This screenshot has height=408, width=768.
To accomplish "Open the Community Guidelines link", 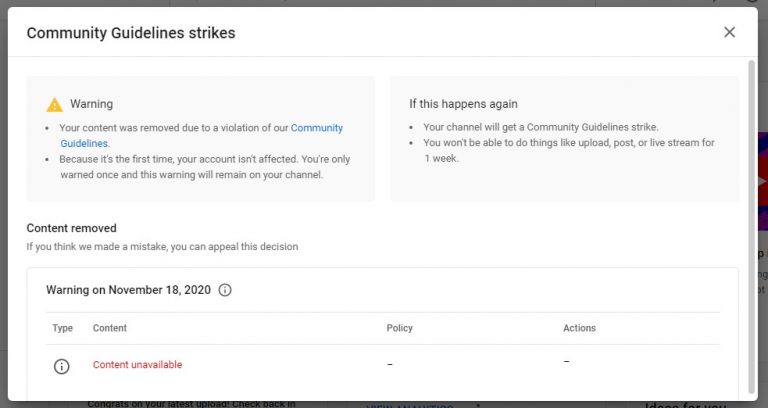I will [316, 128].
